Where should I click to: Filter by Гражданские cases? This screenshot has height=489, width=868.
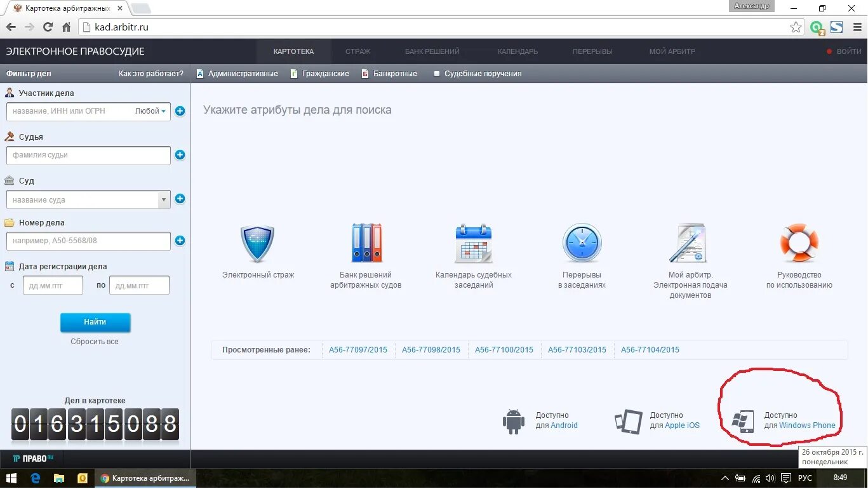(319, 74)
